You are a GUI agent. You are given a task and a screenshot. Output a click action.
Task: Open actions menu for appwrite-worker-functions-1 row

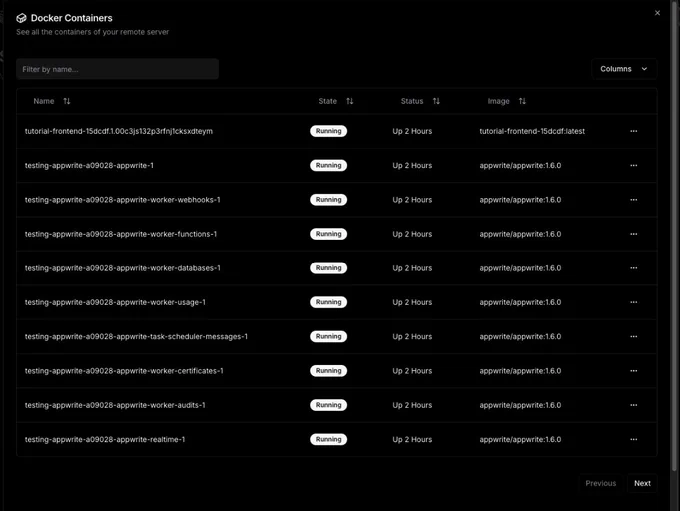(634, 234)
